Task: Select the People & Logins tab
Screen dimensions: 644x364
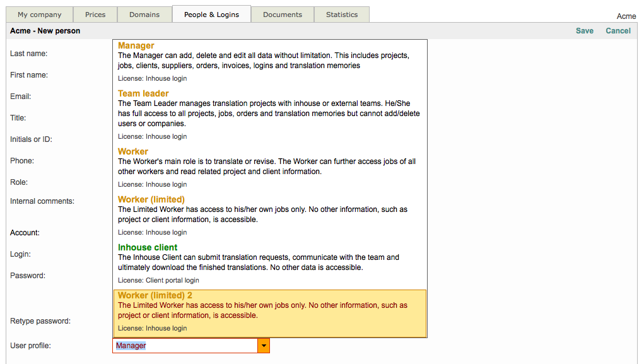Action: [211, 15]
